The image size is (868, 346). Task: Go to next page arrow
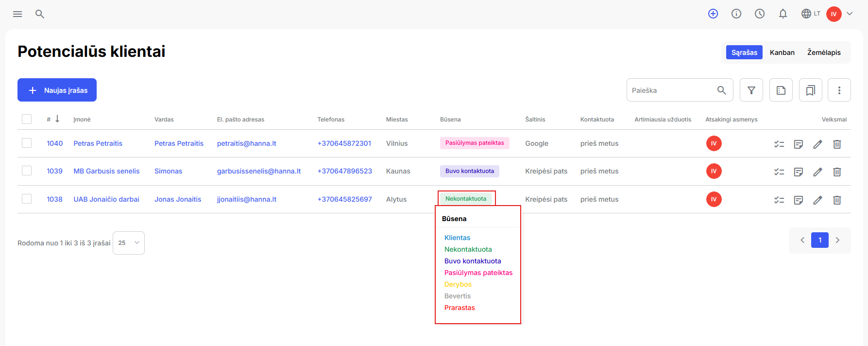[837, 240]
